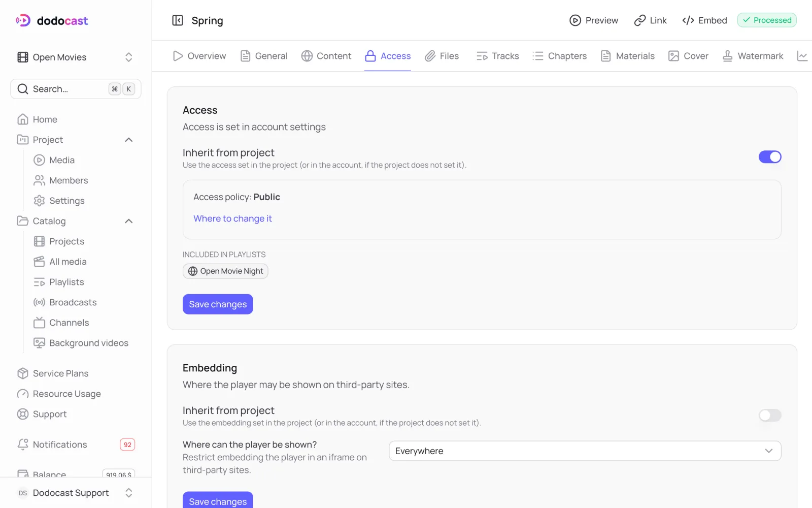
Task: Collapse the Catalog section chevron
Action: pos(129,221)
